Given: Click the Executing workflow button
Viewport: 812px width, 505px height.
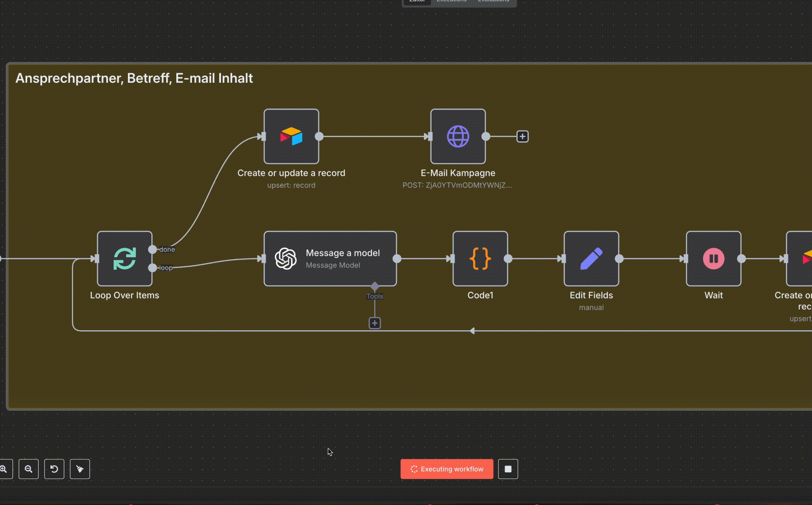Looking at the screenshot, I should (447, 469).
